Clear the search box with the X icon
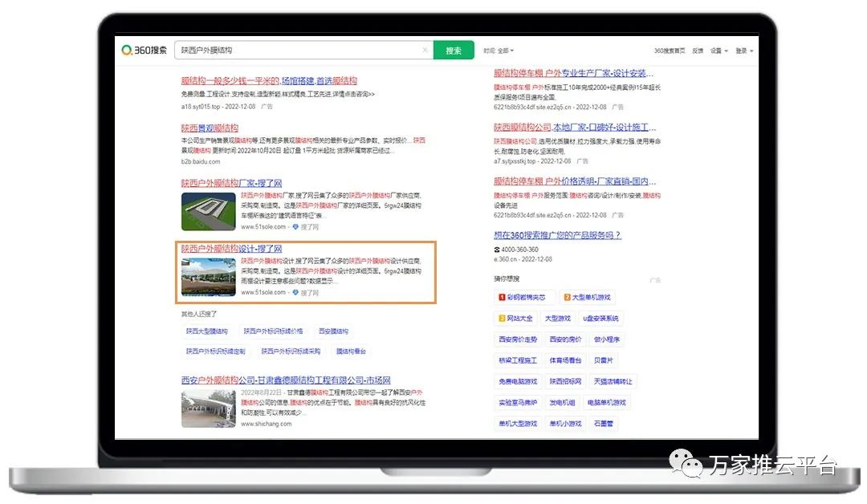The image size is (867, 504). point(425,51)
